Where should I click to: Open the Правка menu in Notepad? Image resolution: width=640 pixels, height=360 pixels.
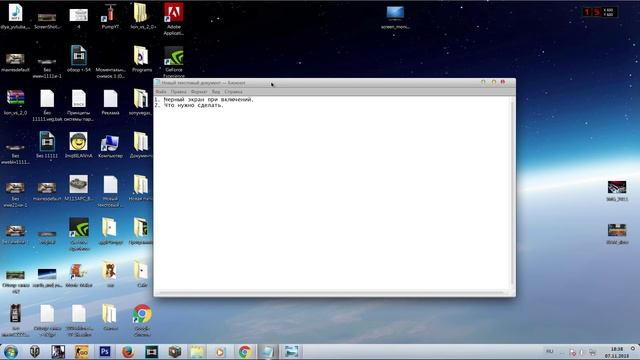pyautogui.click(x=178, y=92)
